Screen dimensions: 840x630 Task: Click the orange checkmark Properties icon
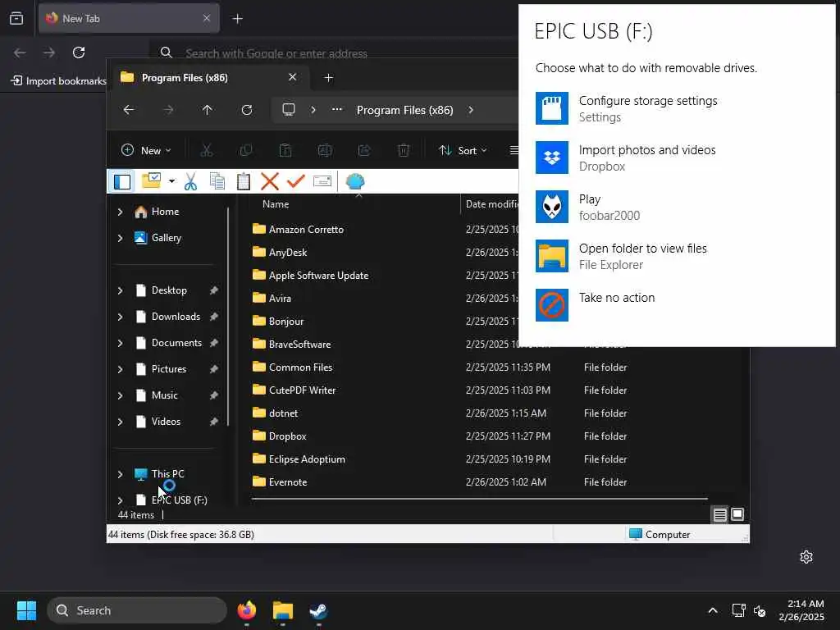(x=295, y=181)
